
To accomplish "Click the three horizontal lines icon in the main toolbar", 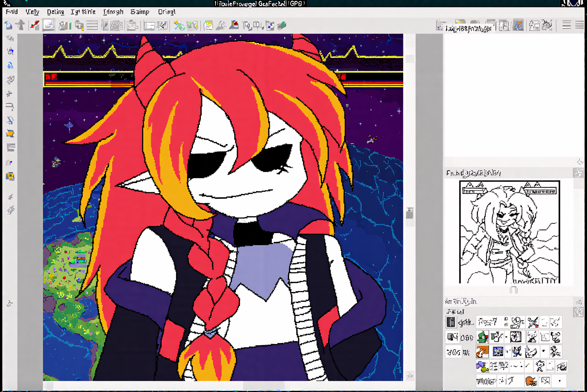I will click(x=92, y=25).
